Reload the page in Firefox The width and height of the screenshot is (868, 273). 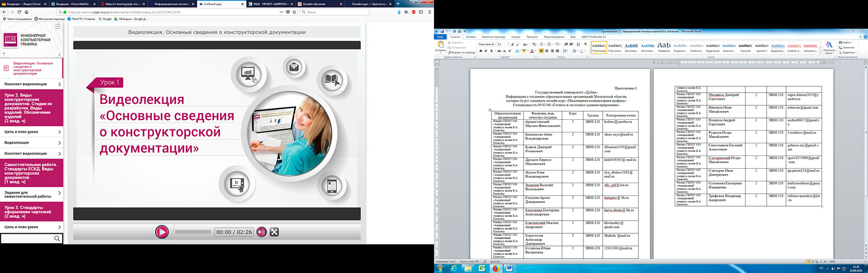pyautogui.click(x=19, y=12)
